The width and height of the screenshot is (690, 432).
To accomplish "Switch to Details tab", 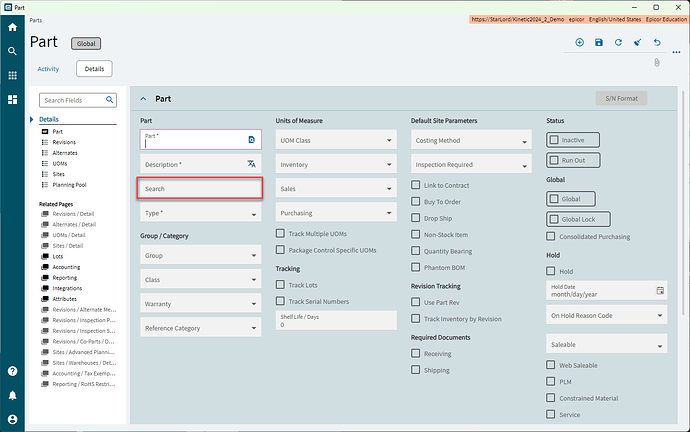I will coord(94,69).
